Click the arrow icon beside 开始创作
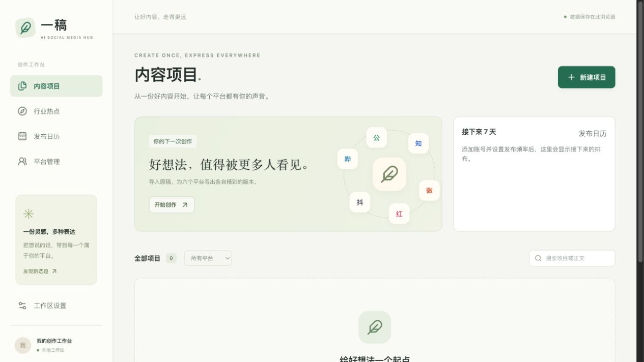The image size is (644, 362). 185,205
